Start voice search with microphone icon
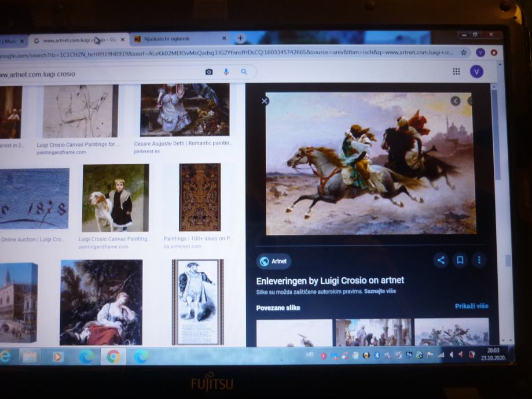The height and width of the screenshot is (399, 532). (x=226, y=72)
